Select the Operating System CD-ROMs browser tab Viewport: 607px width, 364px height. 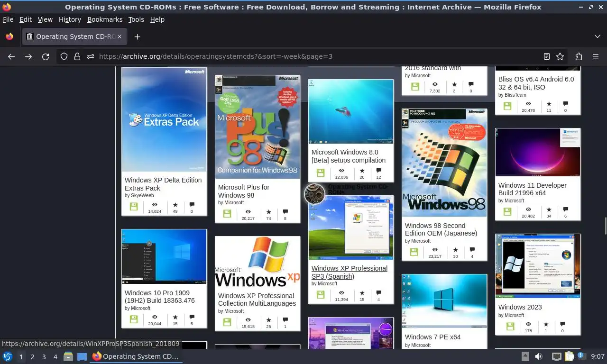[x=74, y=36]
